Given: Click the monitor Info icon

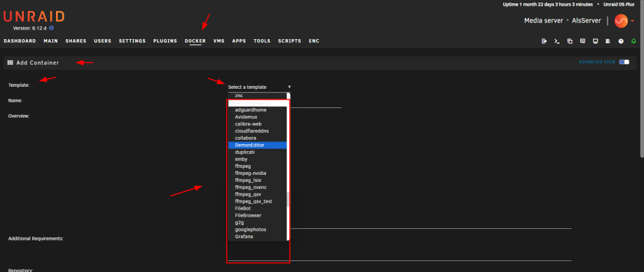Looking at the screenshot, I should coord(595,41).
